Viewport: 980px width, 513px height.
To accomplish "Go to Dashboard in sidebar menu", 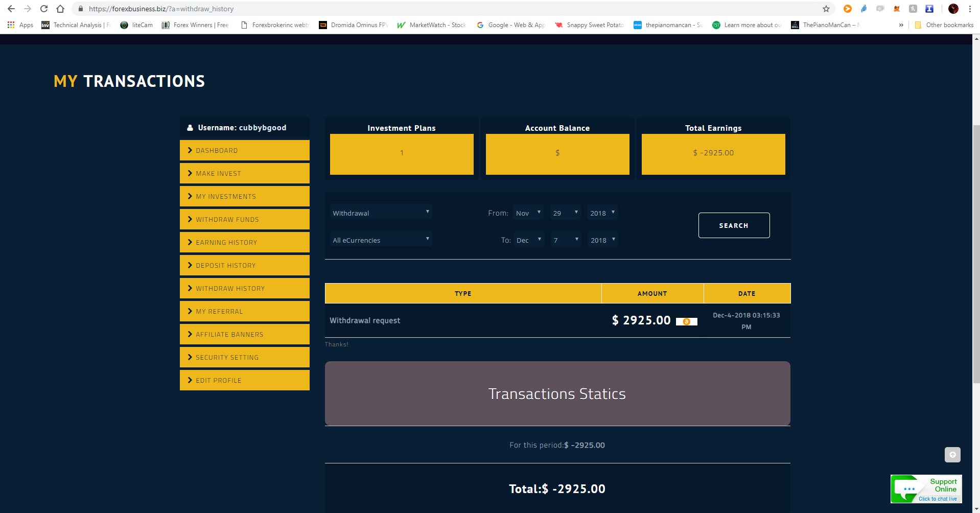I will [245, 150].
